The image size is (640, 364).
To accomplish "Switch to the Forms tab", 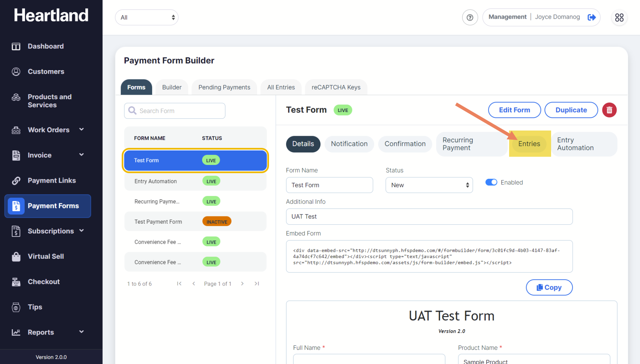I will [136, 87].
